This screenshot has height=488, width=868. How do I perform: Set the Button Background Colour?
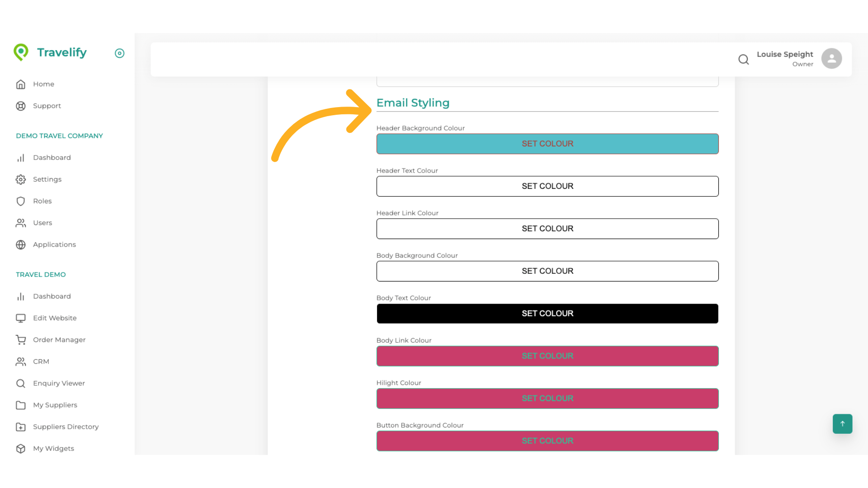tap(547, 441)
